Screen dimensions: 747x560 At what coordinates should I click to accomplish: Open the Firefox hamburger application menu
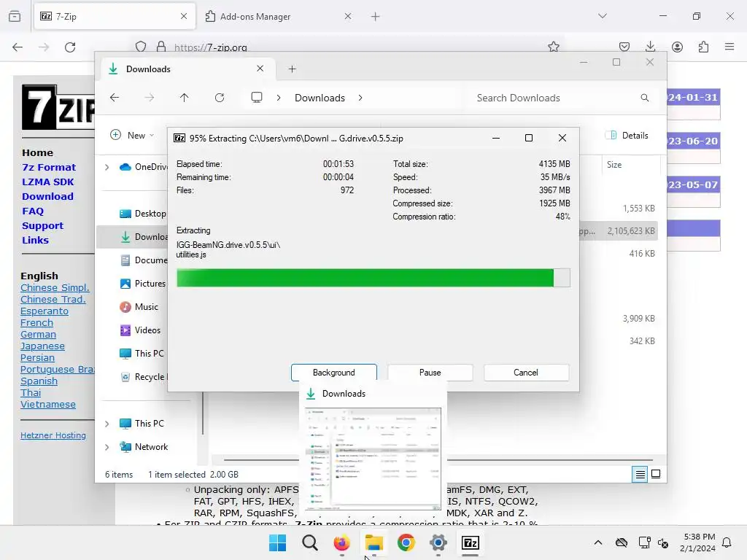pyautogui.click(x=729, y=47)
